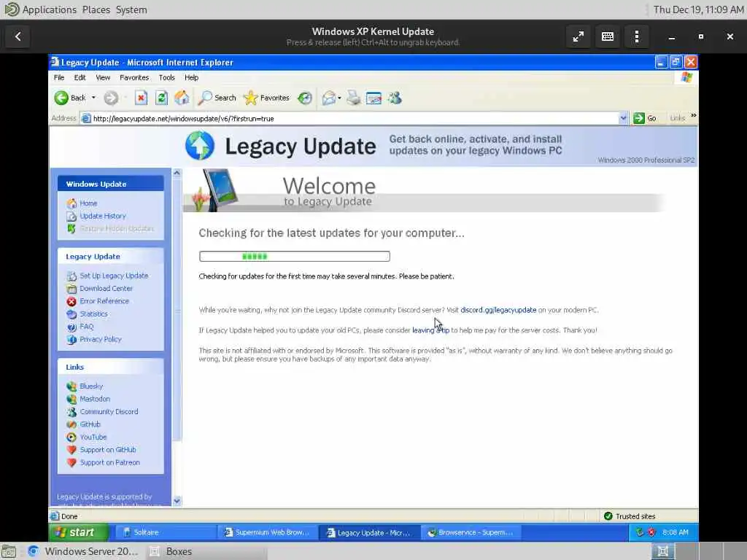Open the GitHub sidebar link
Viewport: 747px width, 560px height.
(x=90, y=424)
